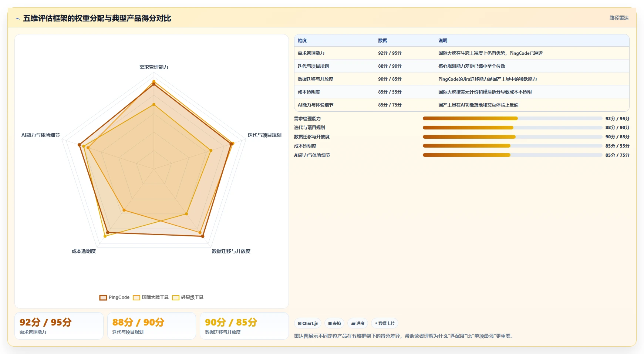Click 92分 / 95分 value in table
Viewport: 644px width, 354px height.
[390, 53]
